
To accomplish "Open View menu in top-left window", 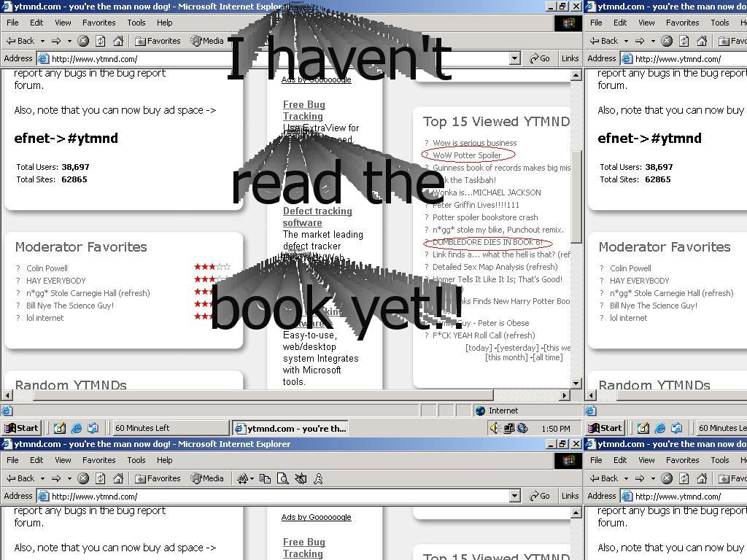I will point(63,23).
